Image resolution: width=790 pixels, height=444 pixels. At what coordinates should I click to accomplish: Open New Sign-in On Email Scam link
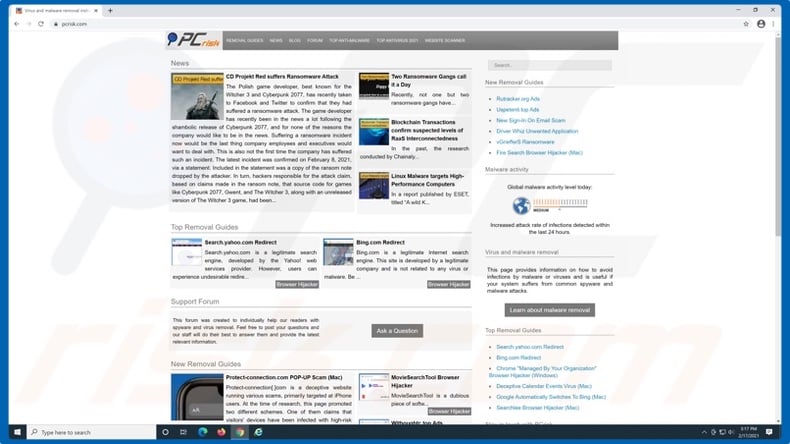click(531, 120)
